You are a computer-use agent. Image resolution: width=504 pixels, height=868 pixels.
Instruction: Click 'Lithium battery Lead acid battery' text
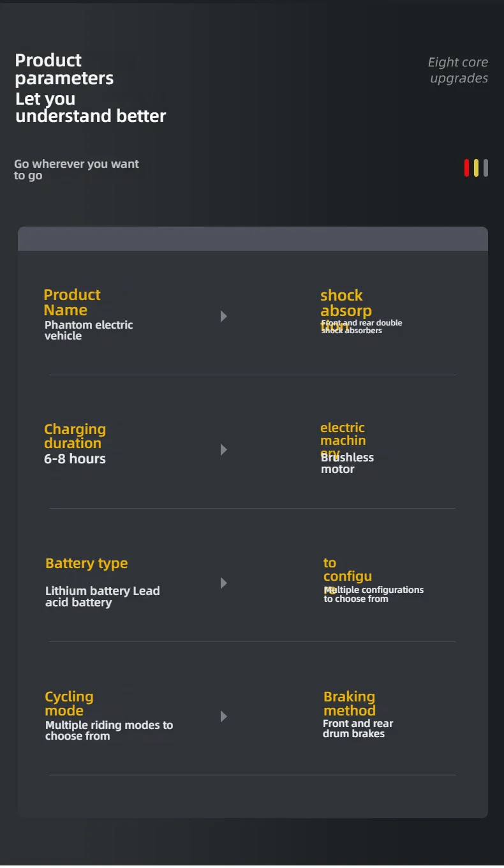[x=102, y=597]
